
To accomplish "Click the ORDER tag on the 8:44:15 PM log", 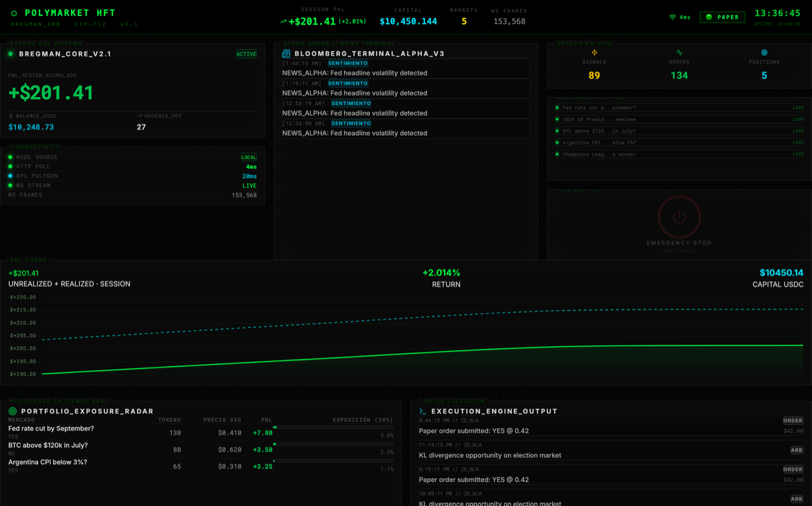I will [793, 420].
